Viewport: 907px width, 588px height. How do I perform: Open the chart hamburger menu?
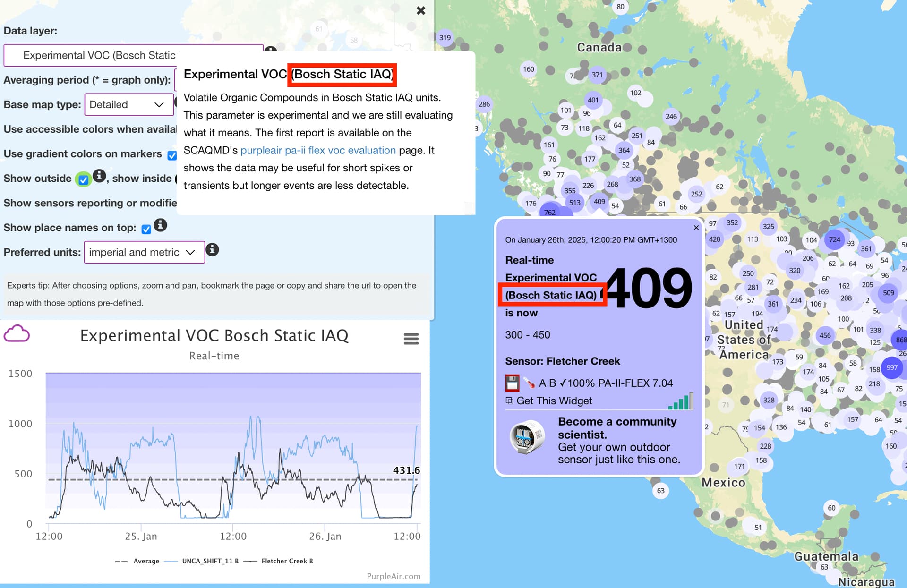(x=411, y=339)
